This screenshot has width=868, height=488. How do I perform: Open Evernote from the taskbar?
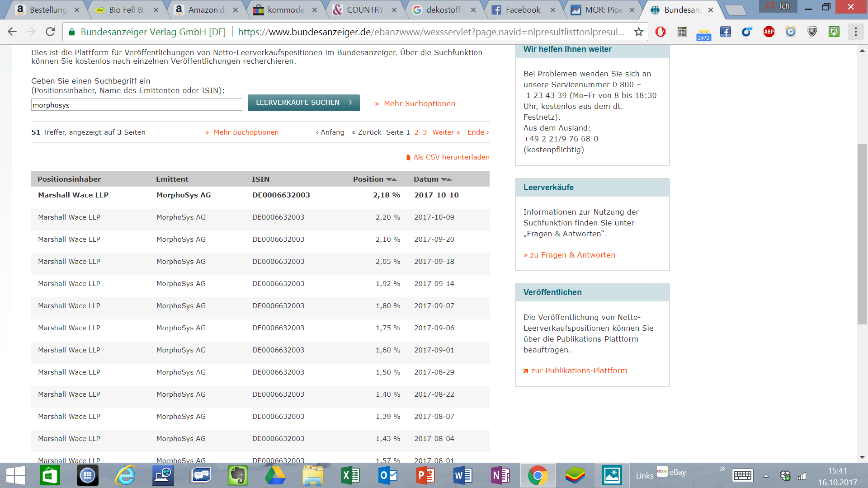[237, 475]
